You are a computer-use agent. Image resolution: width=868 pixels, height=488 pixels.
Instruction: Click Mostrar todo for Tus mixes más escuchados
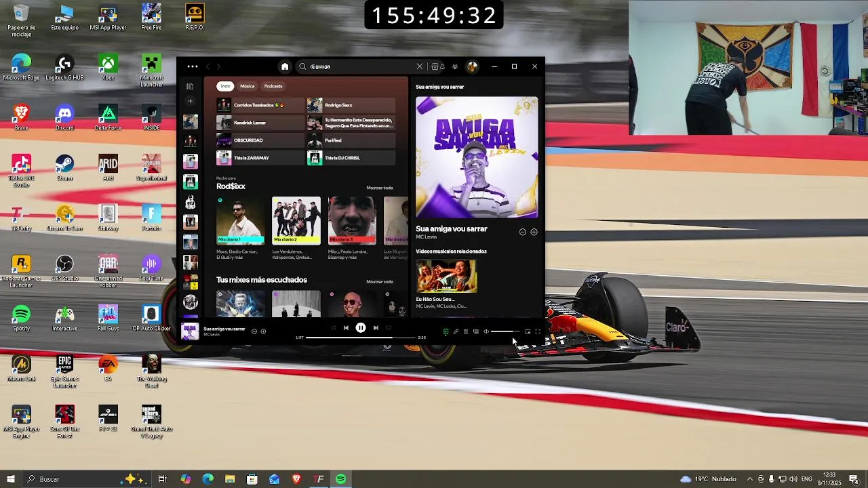point(380,282)
